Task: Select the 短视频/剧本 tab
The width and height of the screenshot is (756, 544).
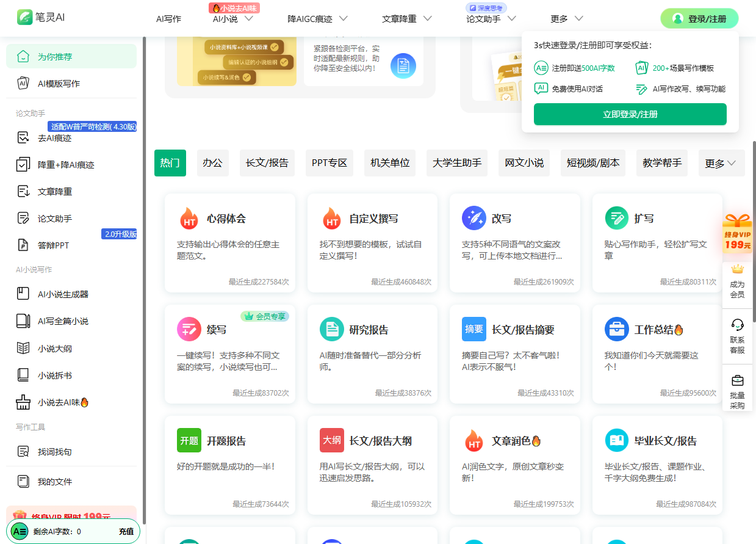Action: [593, 163]
